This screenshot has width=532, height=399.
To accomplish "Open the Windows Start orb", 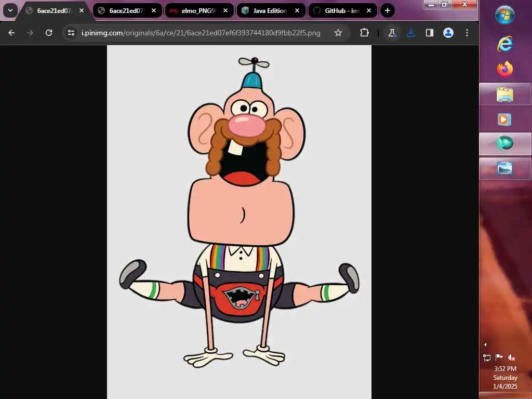I will click(x=504, y=15).
